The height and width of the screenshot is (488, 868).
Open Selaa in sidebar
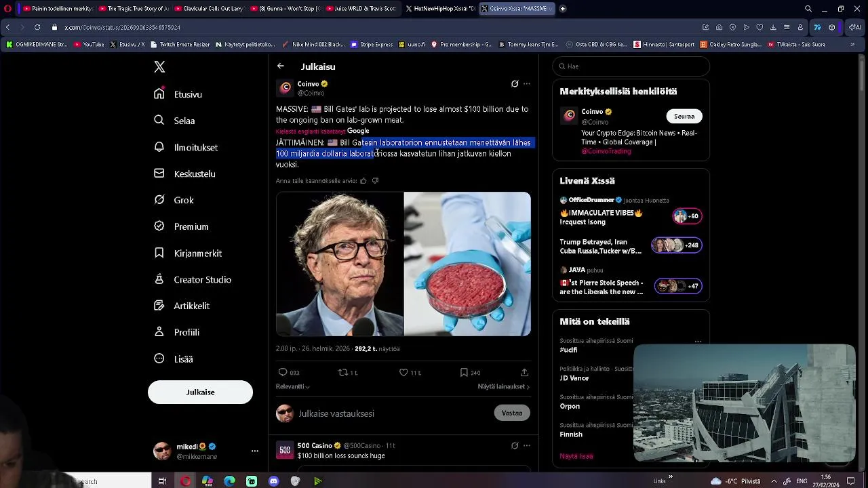[175, 121]
